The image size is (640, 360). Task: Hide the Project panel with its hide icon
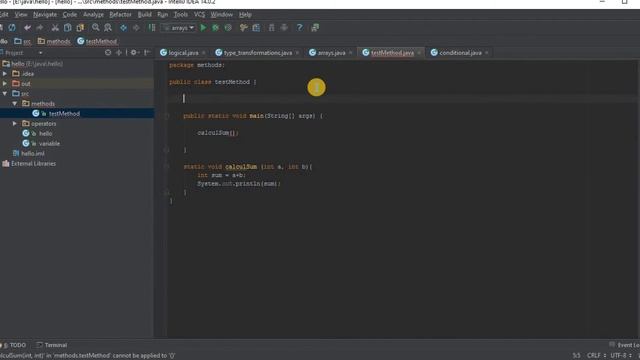coord(147,53)
